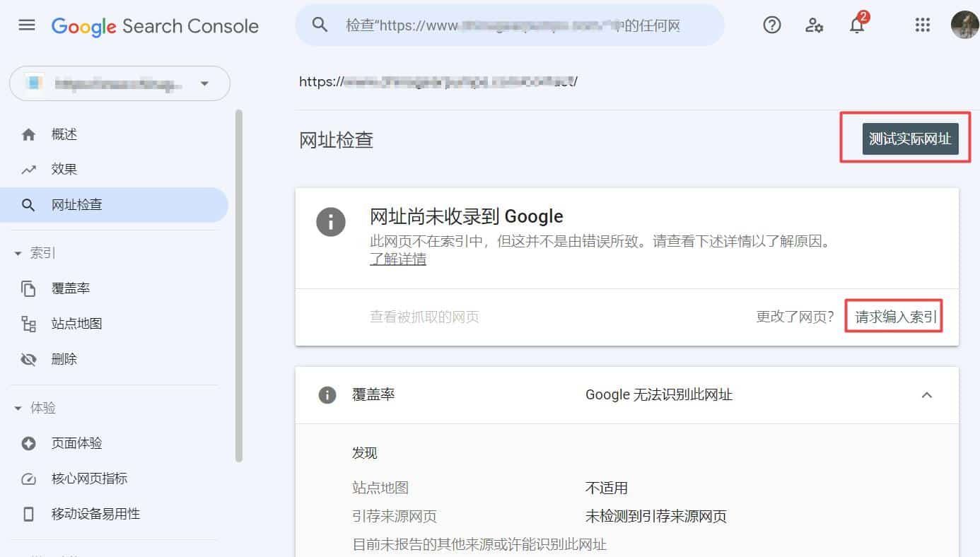Open the 了解详情 link
This screenshot has height=557, width=980.
tap(398, 259)
